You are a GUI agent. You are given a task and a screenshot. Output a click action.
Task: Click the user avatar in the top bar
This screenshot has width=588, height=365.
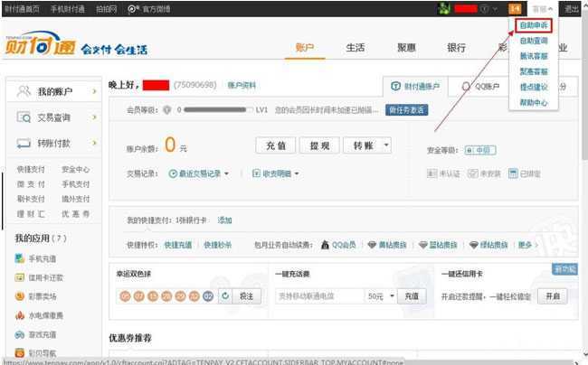pyautogui.click(x=444, y=9)
